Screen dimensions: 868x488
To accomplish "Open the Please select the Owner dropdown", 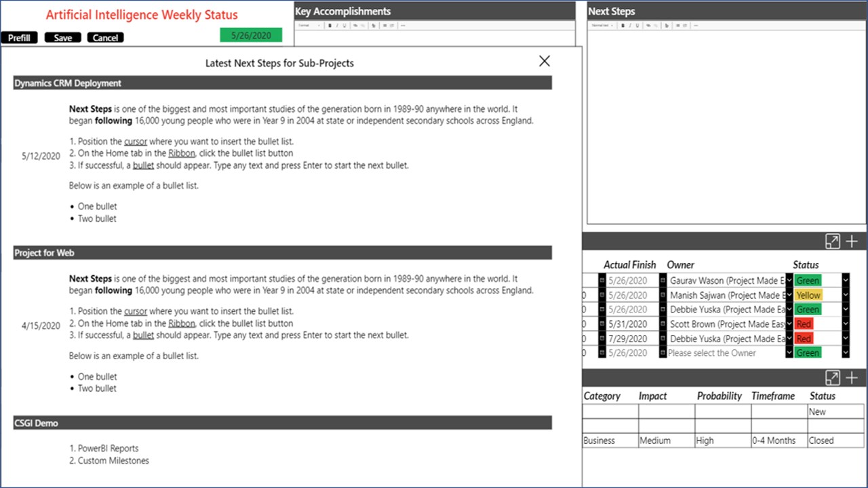I will (789, 352).
